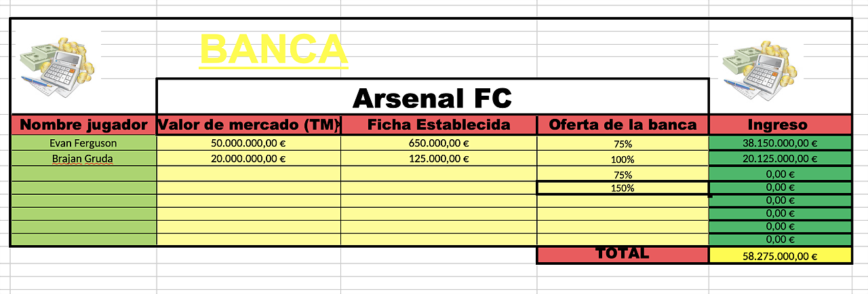Select the Brajan Gruda name cell
Screen dimensions: 868x294
[83, 159]
